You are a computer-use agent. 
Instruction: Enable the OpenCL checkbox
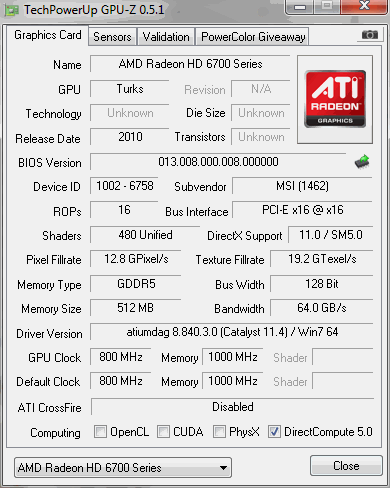[x=100, y=432]
